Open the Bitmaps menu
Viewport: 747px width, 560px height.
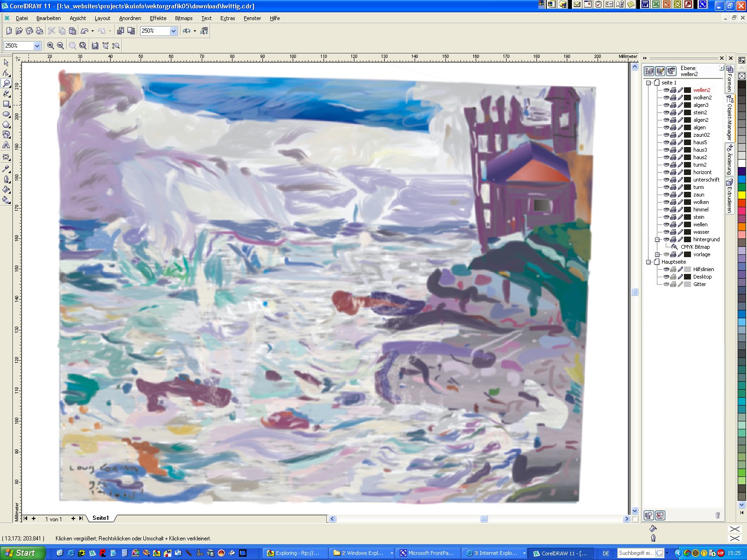coord(183,18)
